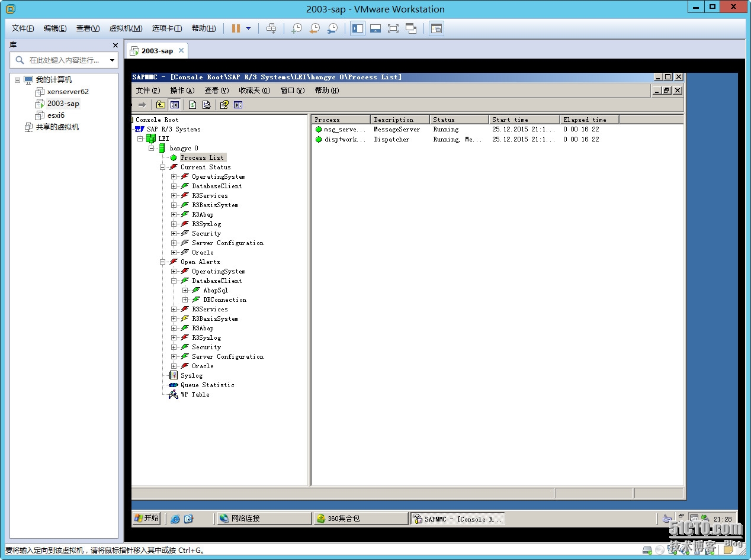Switch to 网络连接 taskbar window

pos(264,519)
